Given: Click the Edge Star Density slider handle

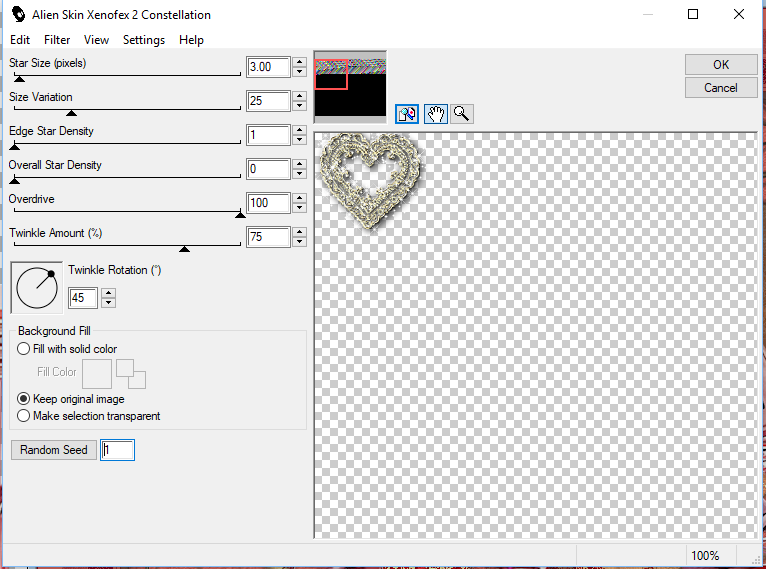Looking at the screenshot, I should [x=15, y=147].
